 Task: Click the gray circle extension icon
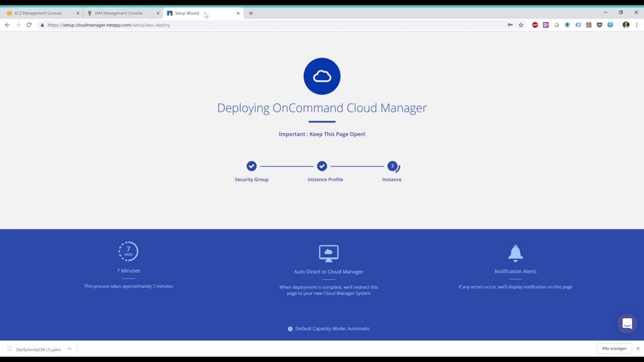[x=556, y=25]
